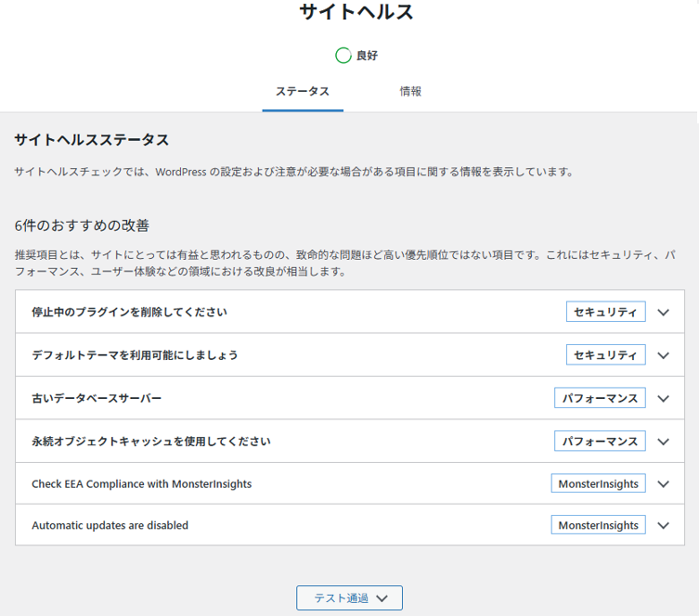Open the 停止中のプラグインを削除してください item title
The image size is (699, 616).
point(129,313)
